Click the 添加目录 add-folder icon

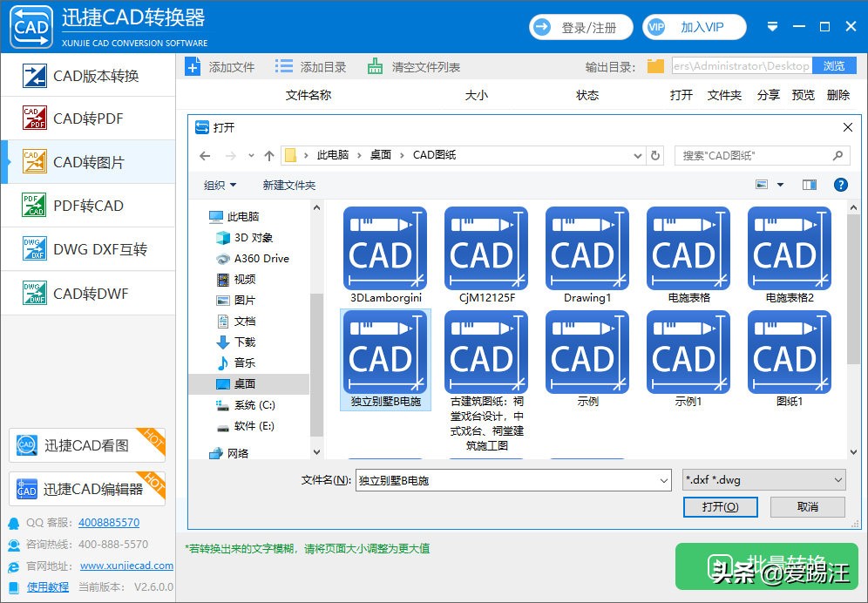(x=283, y=65)
